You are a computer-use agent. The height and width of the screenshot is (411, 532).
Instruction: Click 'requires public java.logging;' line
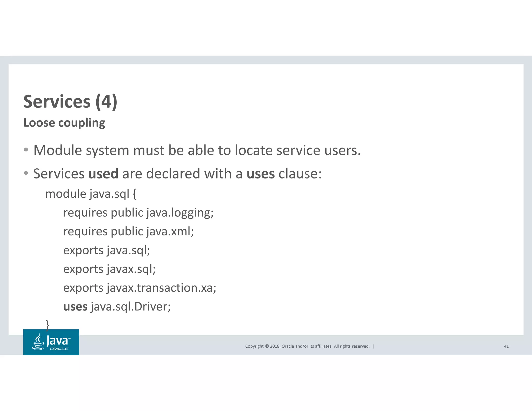138,213
